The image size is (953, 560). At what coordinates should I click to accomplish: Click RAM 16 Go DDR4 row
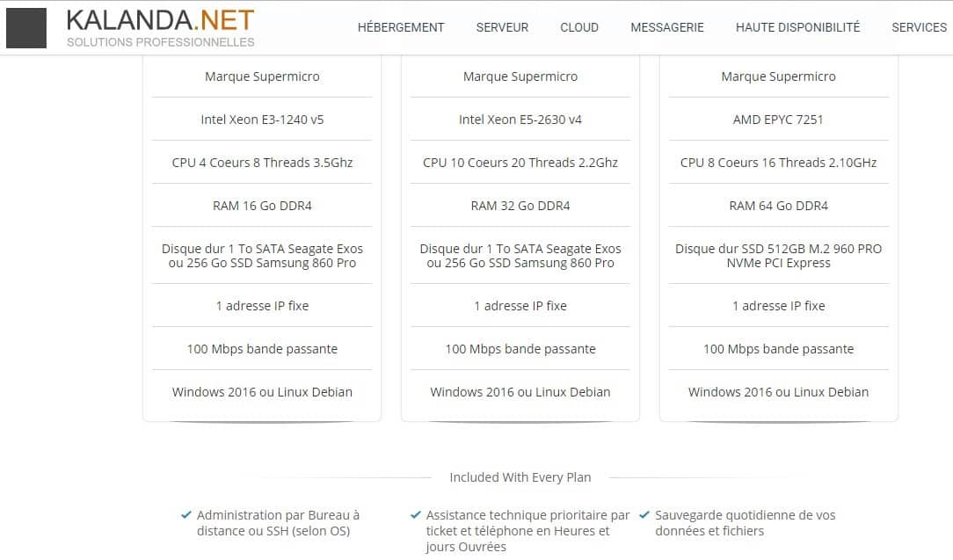pos(262,206)
